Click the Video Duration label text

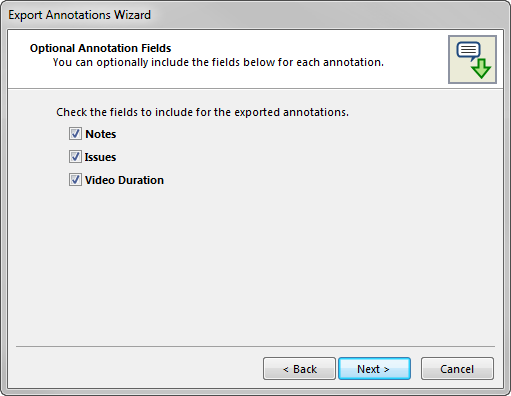point(124,180)
